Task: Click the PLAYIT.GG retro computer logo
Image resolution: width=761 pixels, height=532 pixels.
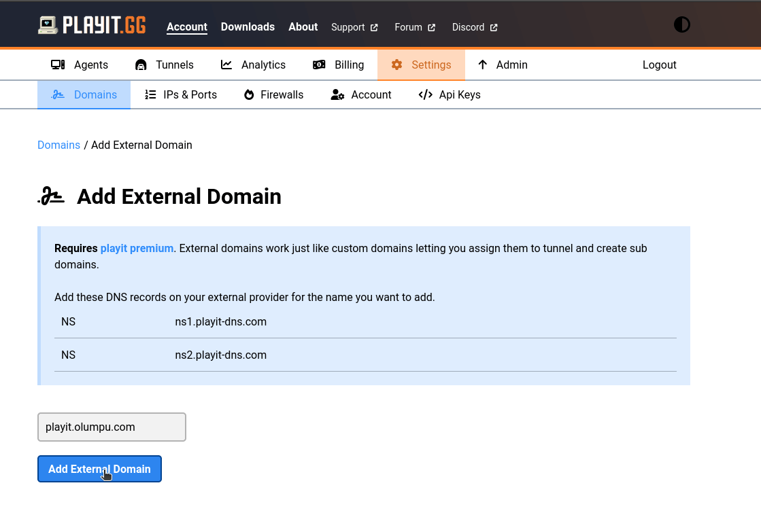Action: [46, 25]
